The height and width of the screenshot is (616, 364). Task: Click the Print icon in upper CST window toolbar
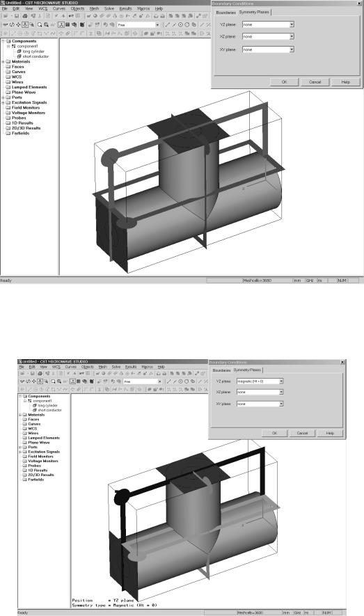pos(25,16)
